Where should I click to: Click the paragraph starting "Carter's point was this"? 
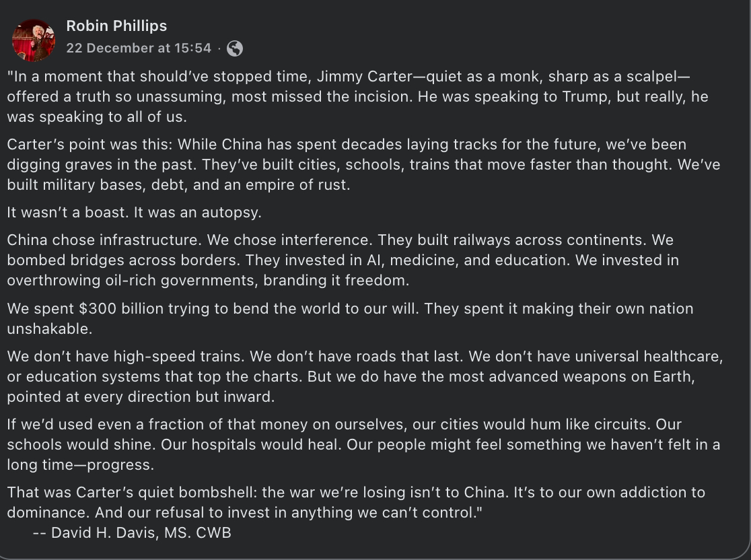pyautogui.click(x=363, y=165)
